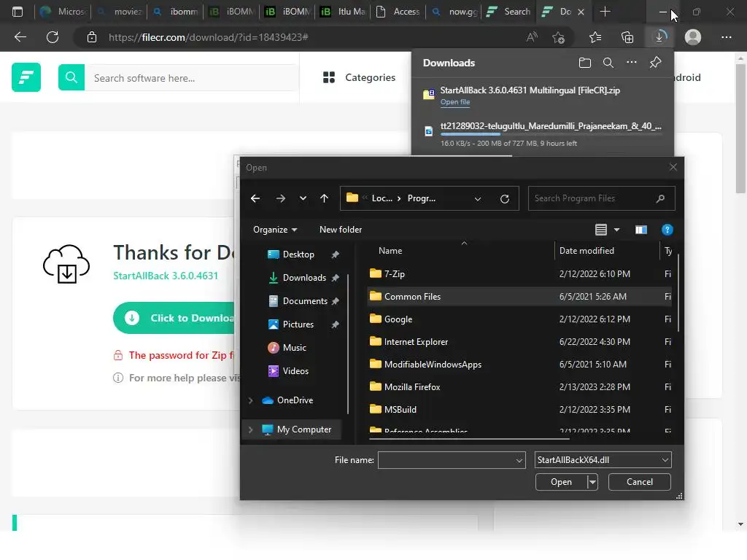Click the File name text field
This screenshot has height=560, width=747.
coord(446,461)
